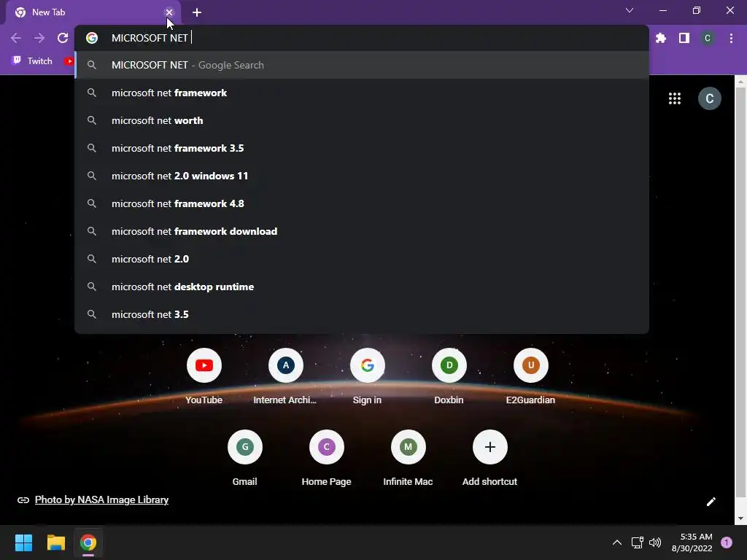This screenshot has width=747, height=560.
Task: Open the E2Guardian shortcut tile
Action: pyautogui.click(x=531, y=376)
